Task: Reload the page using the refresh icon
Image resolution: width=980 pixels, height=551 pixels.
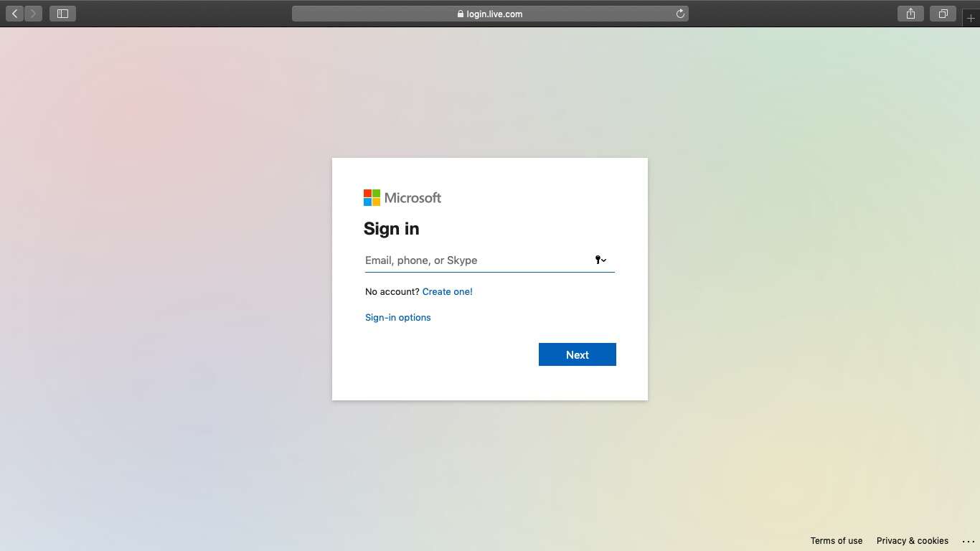Action: coord(680,13)
